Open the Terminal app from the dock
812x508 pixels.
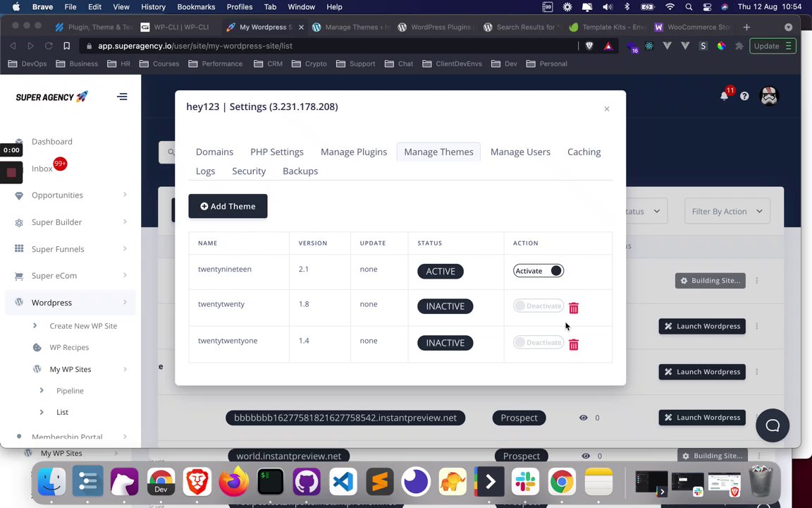(271, 482)
